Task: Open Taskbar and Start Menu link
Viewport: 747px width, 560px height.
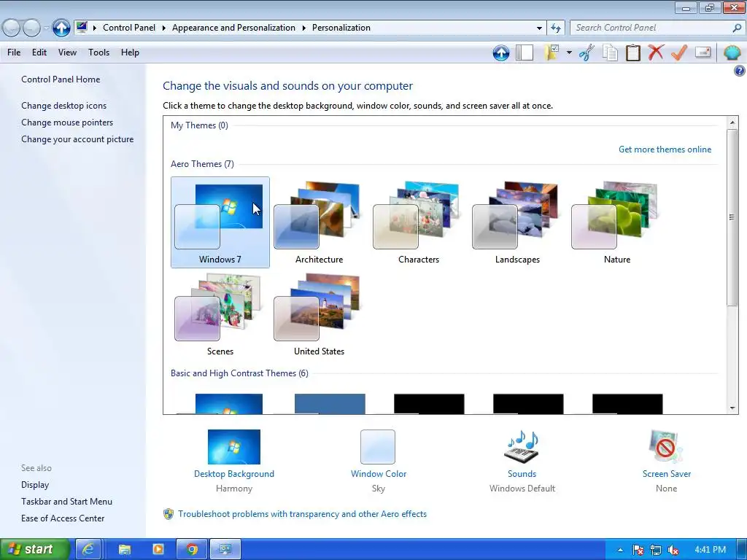Action: [x=66, y=502]
